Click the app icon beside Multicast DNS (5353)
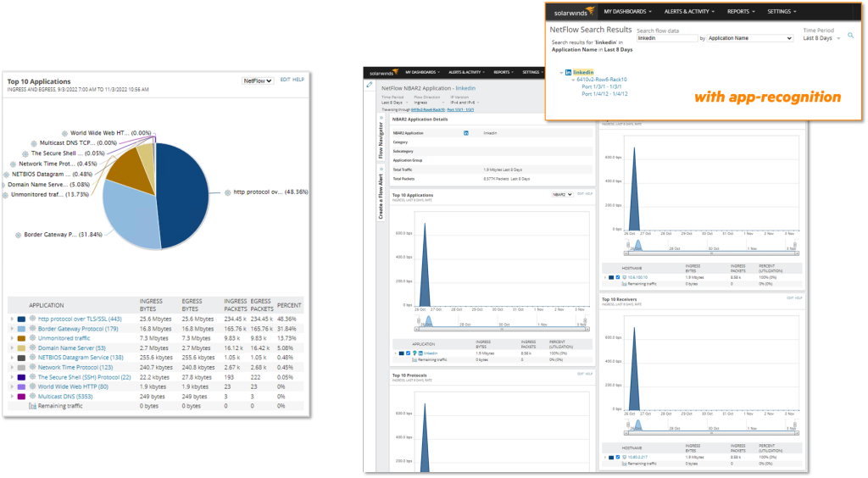 tap(33, 396)
